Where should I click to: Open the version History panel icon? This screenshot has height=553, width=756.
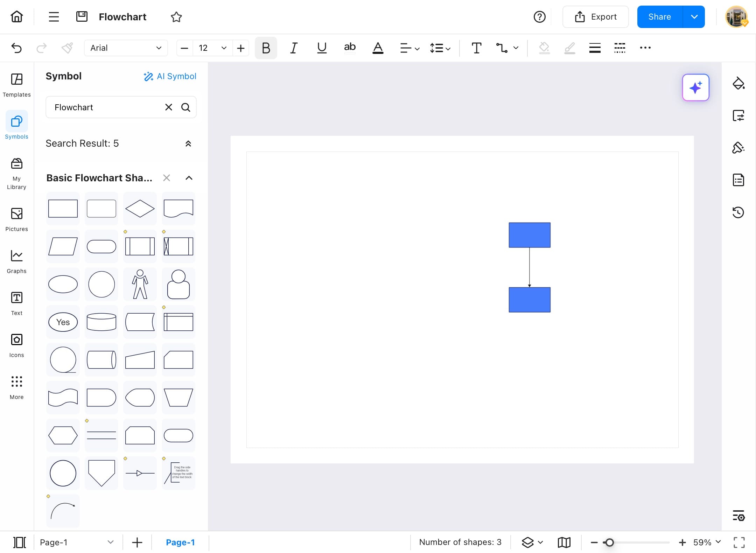(738, 212)
